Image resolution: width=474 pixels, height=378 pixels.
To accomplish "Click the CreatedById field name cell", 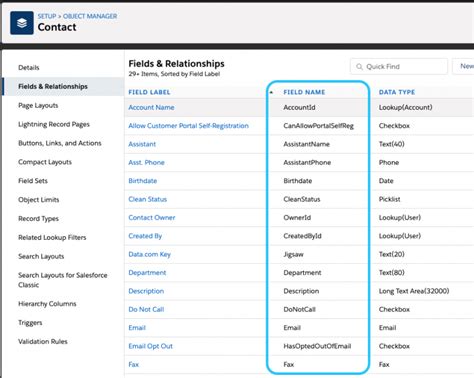I will [303, 236].
